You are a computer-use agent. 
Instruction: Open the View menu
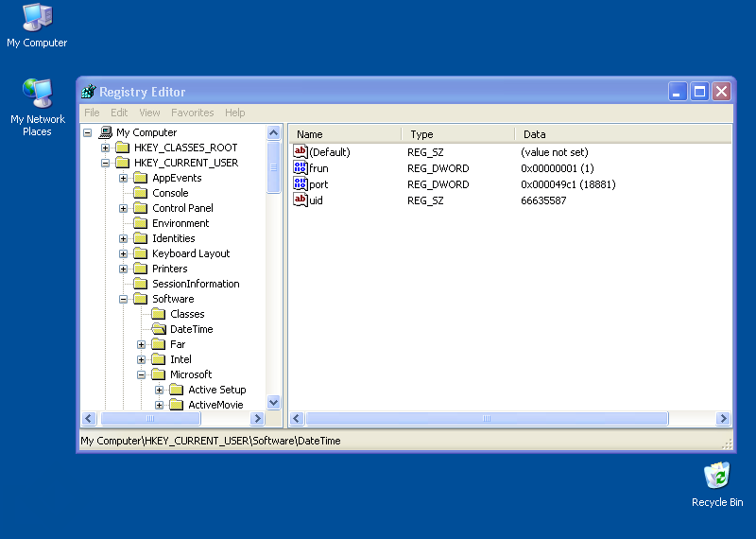(x=149, y=113)
